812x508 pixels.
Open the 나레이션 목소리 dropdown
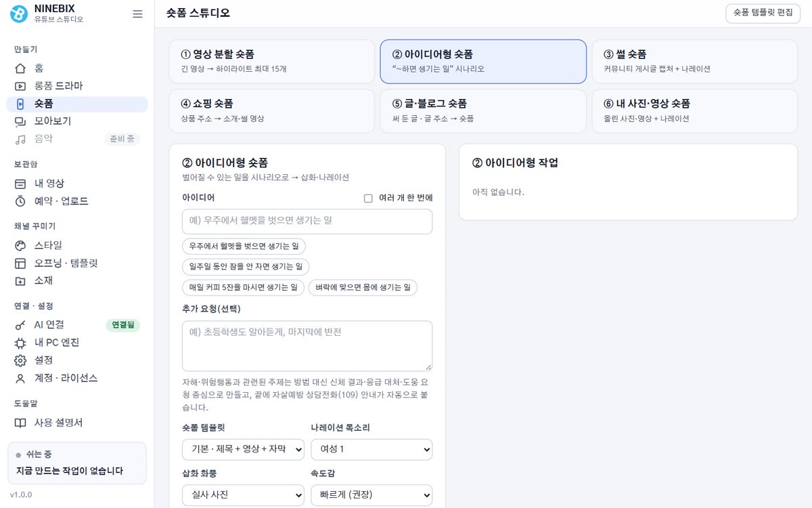pos(371,449)
